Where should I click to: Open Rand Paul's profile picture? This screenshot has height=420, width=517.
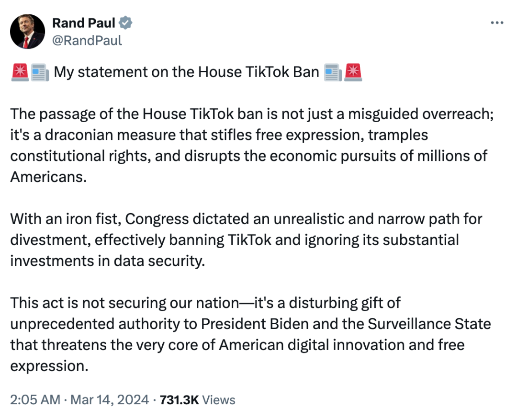[x=28, y=32]
